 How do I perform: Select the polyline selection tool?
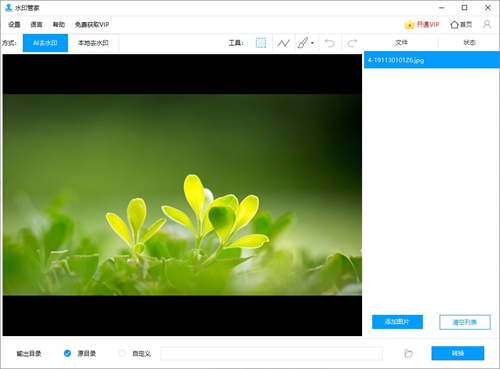click(284, 43)
